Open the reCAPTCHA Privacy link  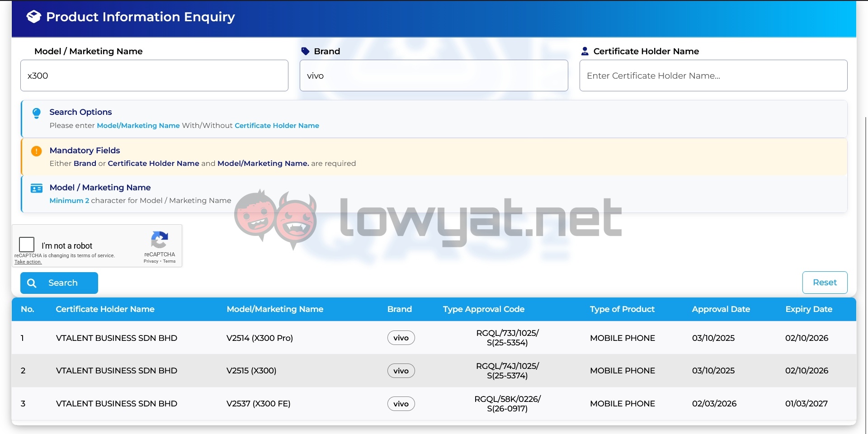[151, 261]
